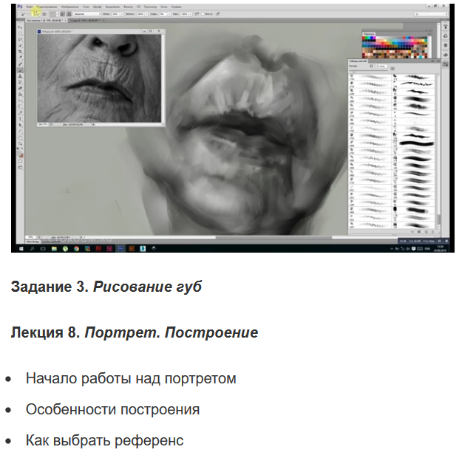Select the thick solid black brush preset
The height and width of the screenshot is (458, 476).
point(417,143)
